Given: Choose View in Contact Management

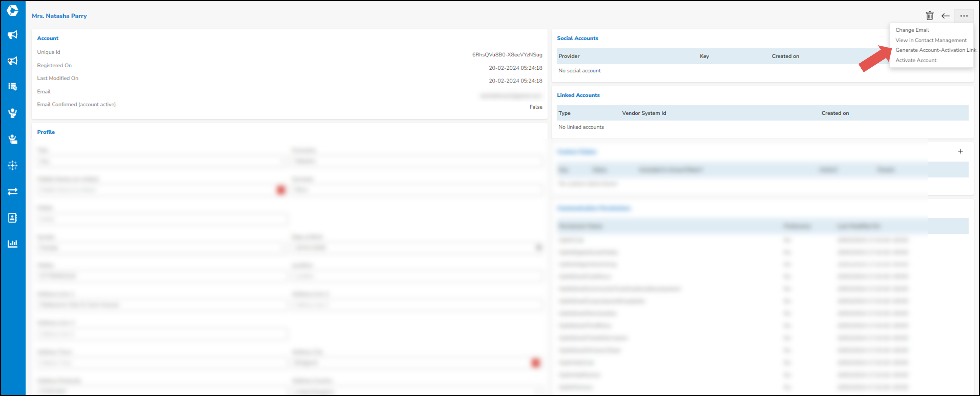Looking at the screenshot, I should (930, 40).
